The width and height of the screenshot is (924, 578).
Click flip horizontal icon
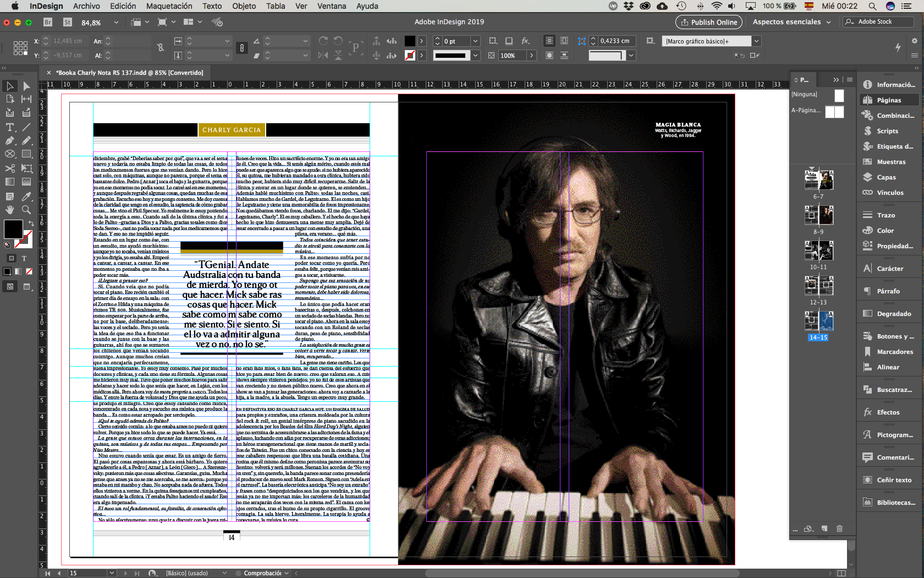(323, 55)
